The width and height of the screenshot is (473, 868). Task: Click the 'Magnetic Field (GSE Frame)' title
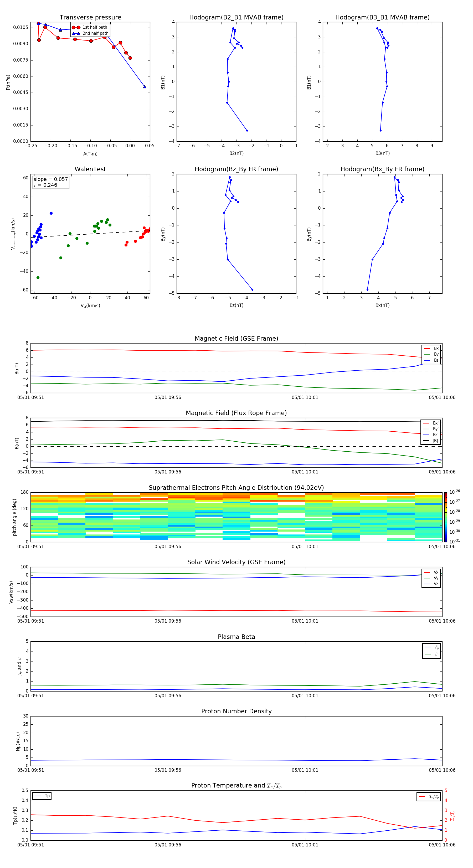pyautogui.click(x=236, y=339)
